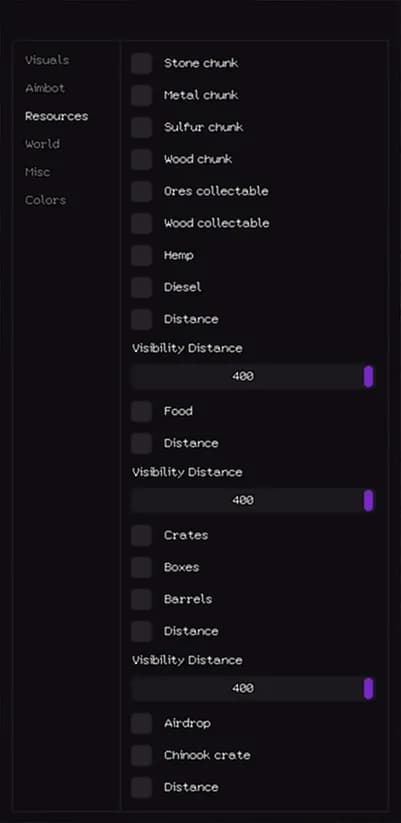The height and width of the screenshot is (823, 401).
Task: Select the World tab in sidebar
Action: pos(43,144)
